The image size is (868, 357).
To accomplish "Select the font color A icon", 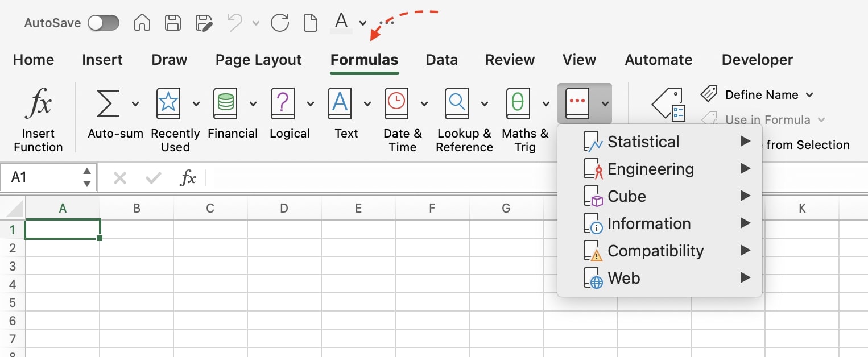I will 341,22.
